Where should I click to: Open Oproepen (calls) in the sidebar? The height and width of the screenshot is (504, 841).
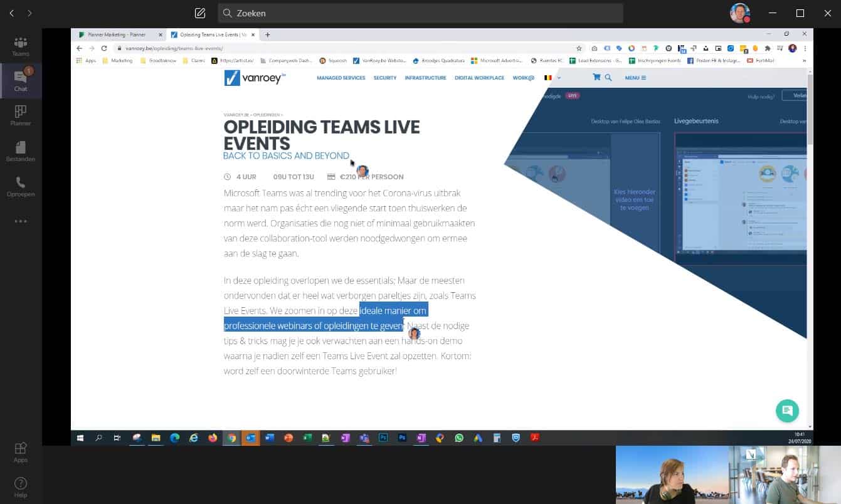(x=21, y=186)
